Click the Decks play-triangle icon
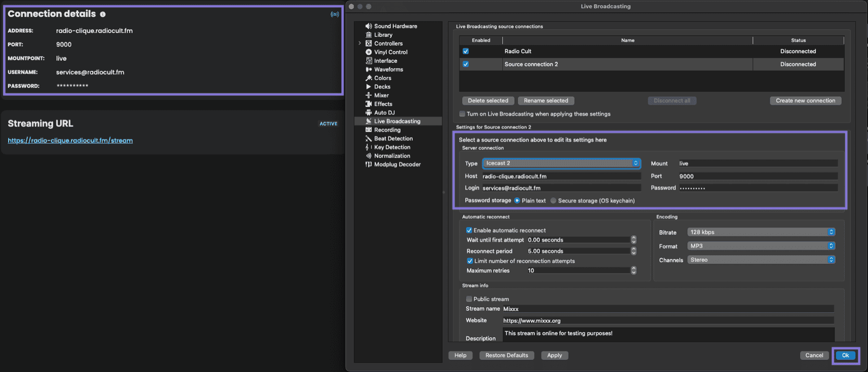Viewport: 868px width, 372px height. [369, 87]
